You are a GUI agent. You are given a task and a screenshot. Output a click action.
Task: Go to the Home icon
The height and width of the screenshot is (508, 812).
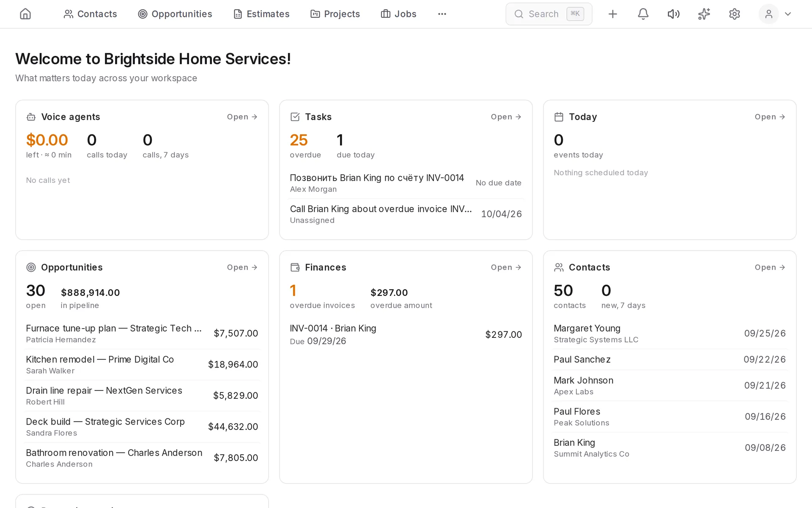pyautogui.click(x=25, y=14)
